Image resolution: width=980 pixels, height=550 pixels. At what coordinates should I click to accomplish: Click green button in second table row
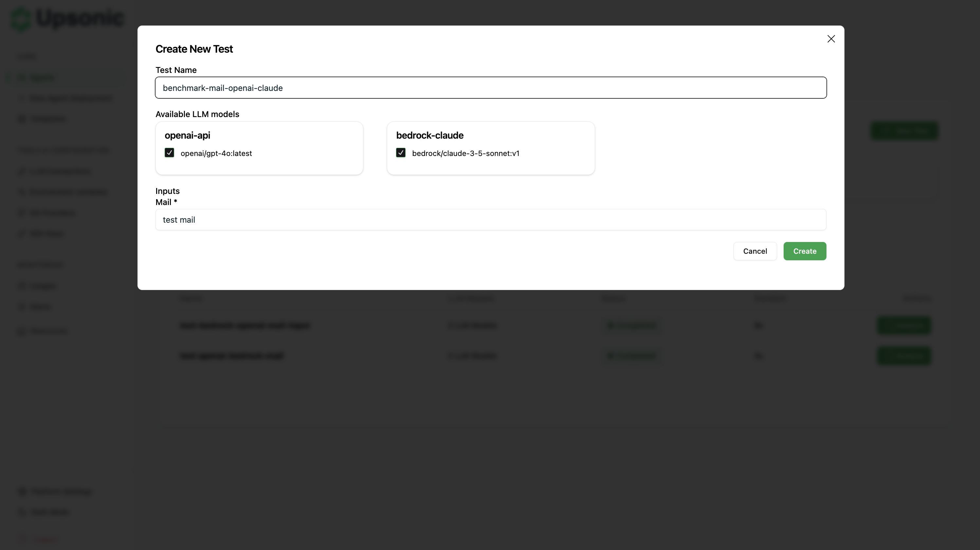(x=904, y=356)
